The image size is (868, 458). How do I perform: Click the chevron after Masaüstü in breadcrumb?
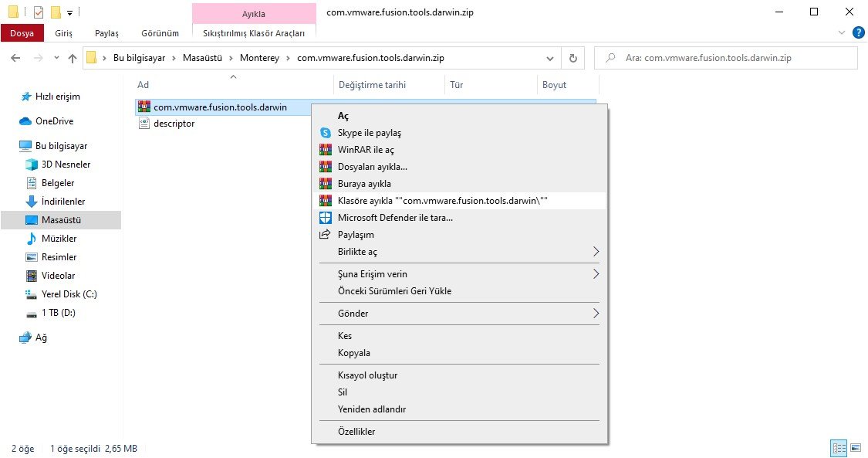pos(231,58)
